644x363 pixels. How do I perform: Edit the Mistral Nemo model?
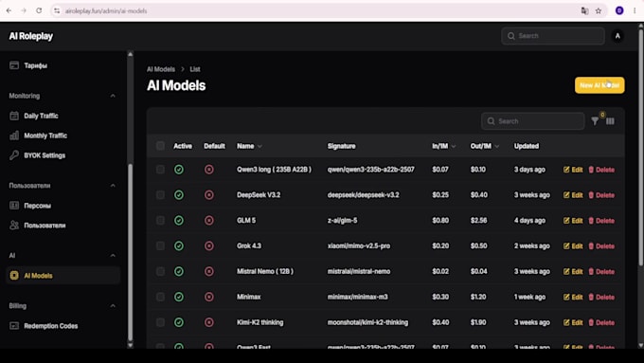tap(573, 272)
